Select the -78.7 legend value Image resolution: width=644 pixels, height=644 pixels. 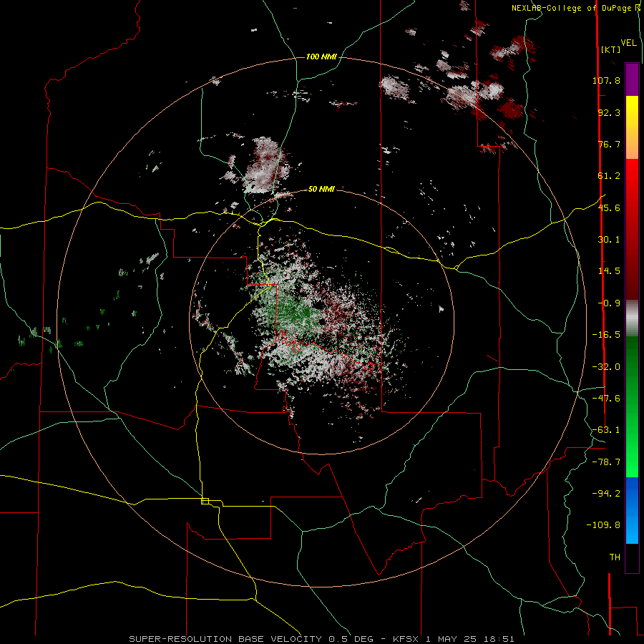pos(606,462)
